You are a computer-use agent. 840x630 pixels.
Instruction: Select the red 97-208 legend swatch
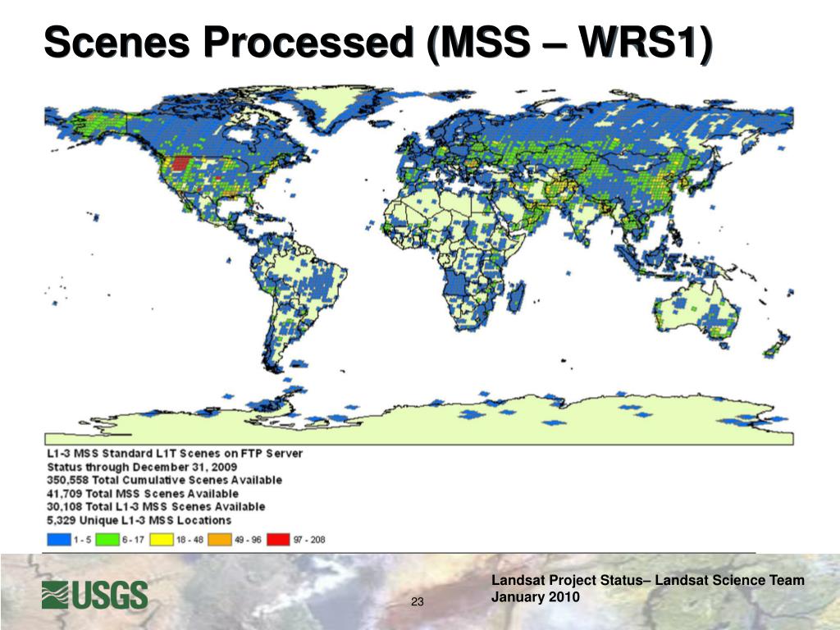(x=278, y=540)
